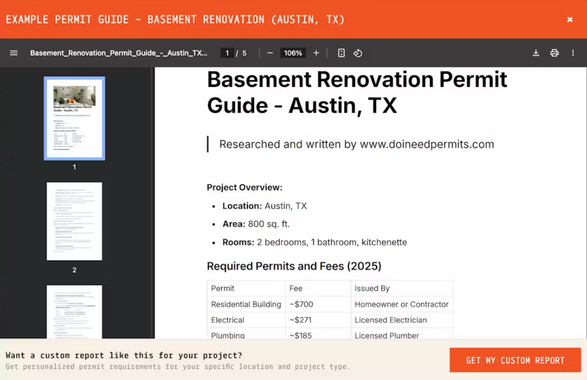Click the 'Area: 800 sq. ft.' bullet
This screenshot has height=380, width=587.
coord(256,224)
